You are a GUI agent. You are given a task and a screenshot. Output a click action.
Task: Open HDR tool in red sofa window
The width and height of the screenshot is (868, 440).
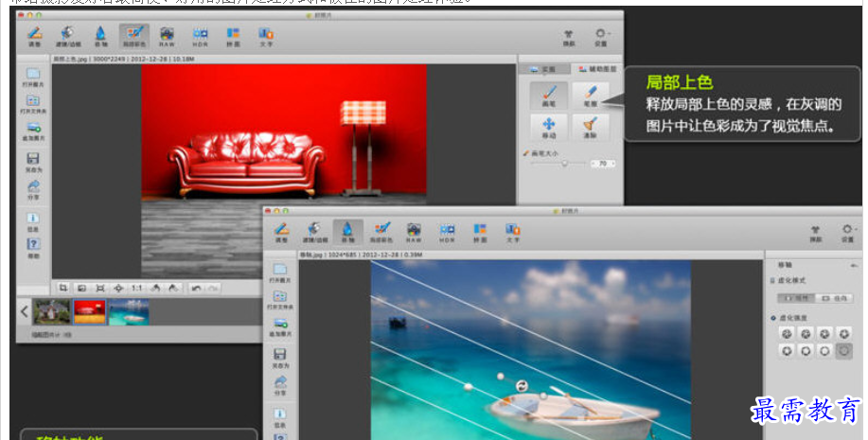click(200, 37)
